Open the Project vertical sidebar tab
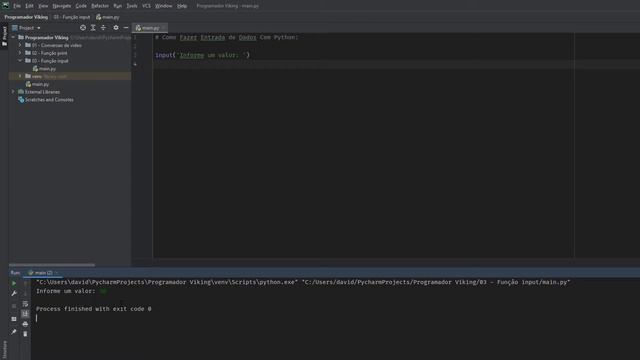Image resolution: width=640 pixels, height=360 pixels. 4,36
